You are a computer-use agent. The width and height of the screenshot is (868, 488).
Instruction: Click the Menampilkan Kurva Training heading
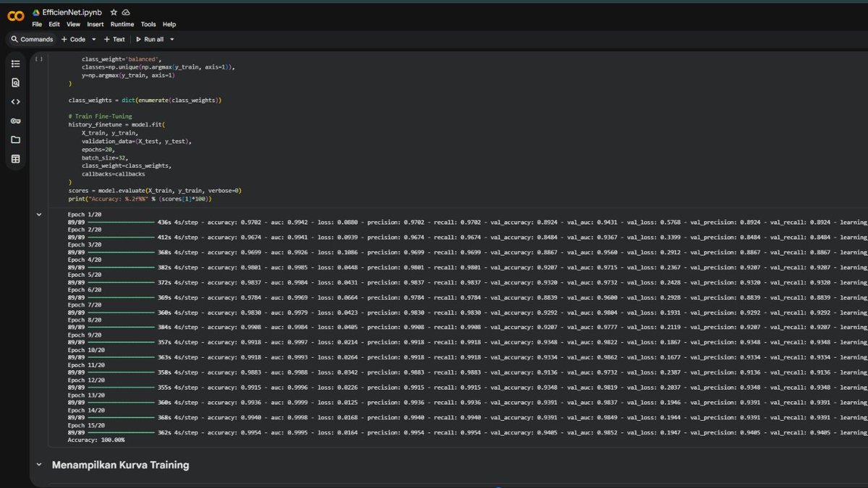coord(120,465)
